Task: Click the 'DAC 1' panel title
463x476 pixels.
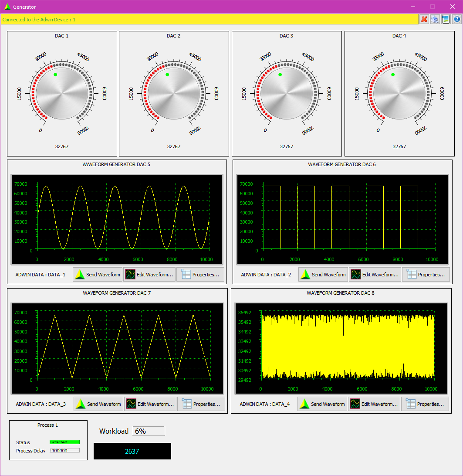Action: point(61,36)
